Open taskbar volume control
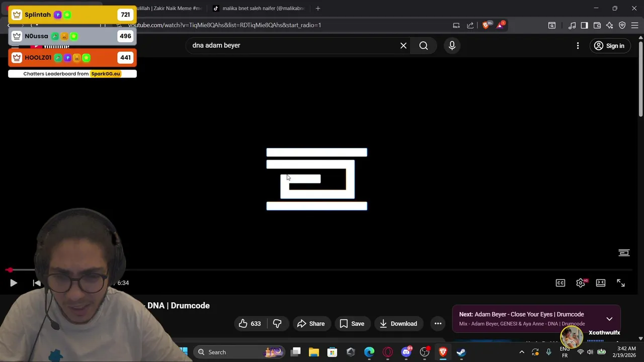This screenshot has height=362, width=644. [x=590, y=352]
